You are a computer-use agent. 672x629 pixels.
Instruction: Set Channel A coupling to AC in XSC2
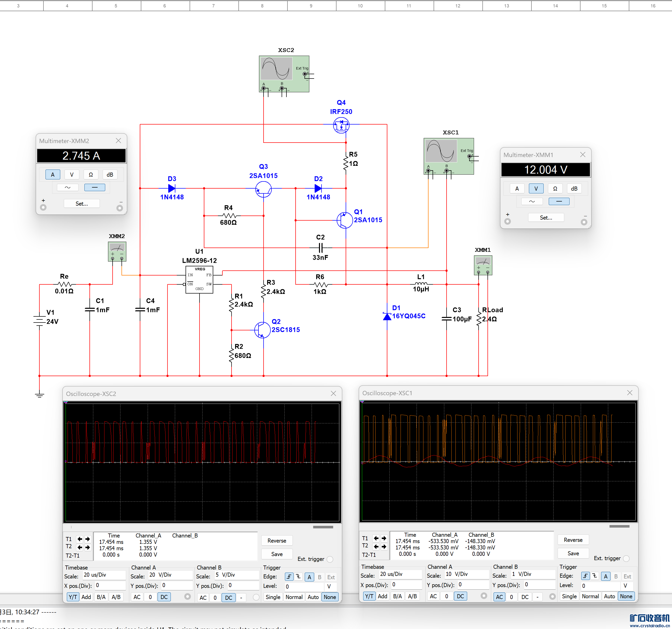[x=137, y=597]
